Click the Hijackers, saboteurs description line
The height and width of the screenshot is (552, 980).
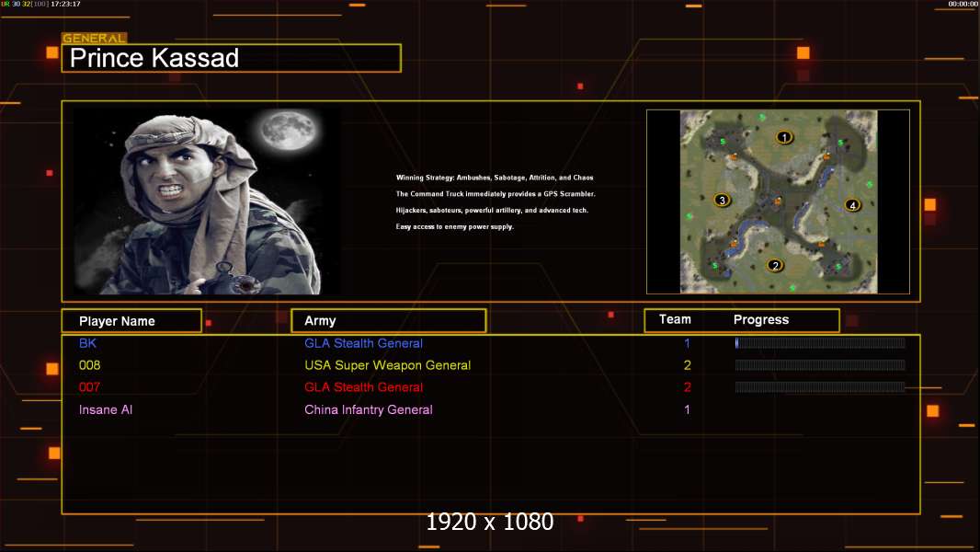(492, 210)
